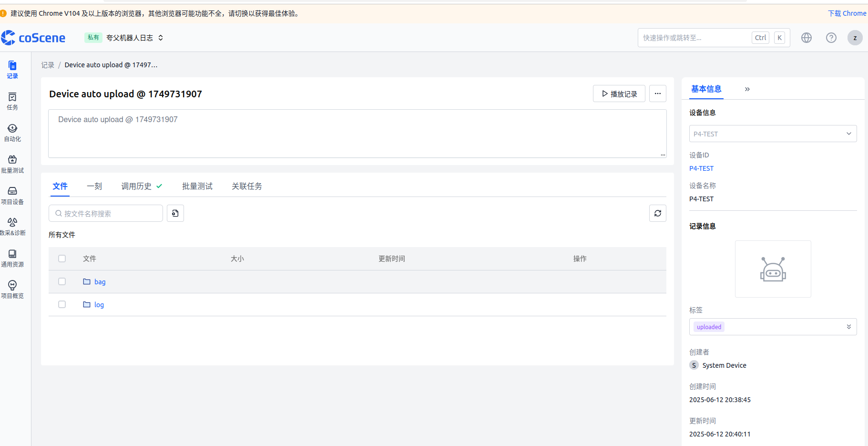This screenshot has width=868, height=446.
Task: Go to 自动化 automation in sidebar
Action: pyautogui.click(x=12, y=133)
